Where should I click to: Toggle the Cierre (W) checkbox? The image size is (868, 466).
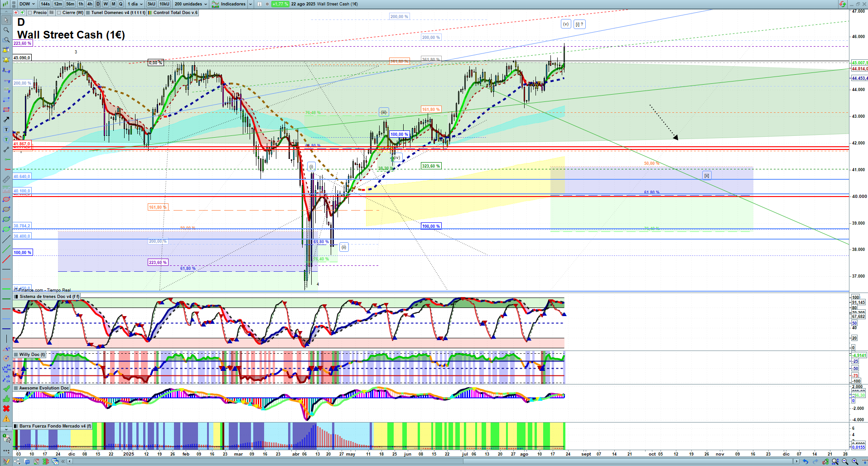click(x=59, y=13)
